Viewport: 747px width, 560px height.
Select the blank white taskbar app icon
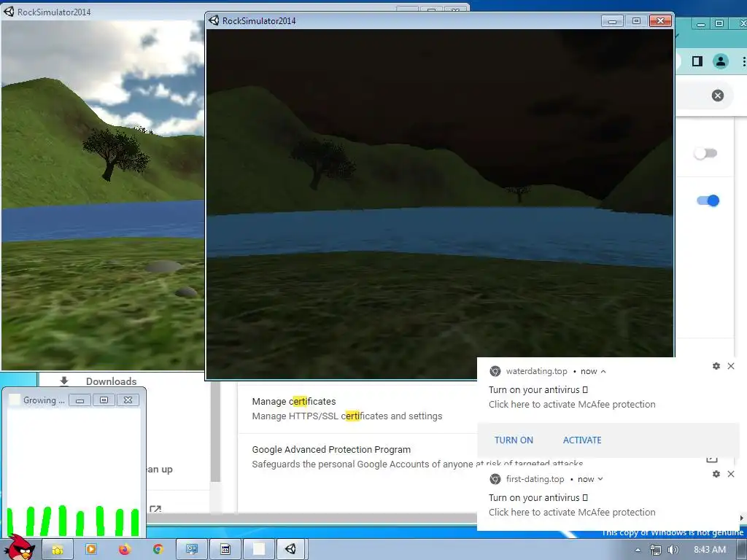coord(259,549)
